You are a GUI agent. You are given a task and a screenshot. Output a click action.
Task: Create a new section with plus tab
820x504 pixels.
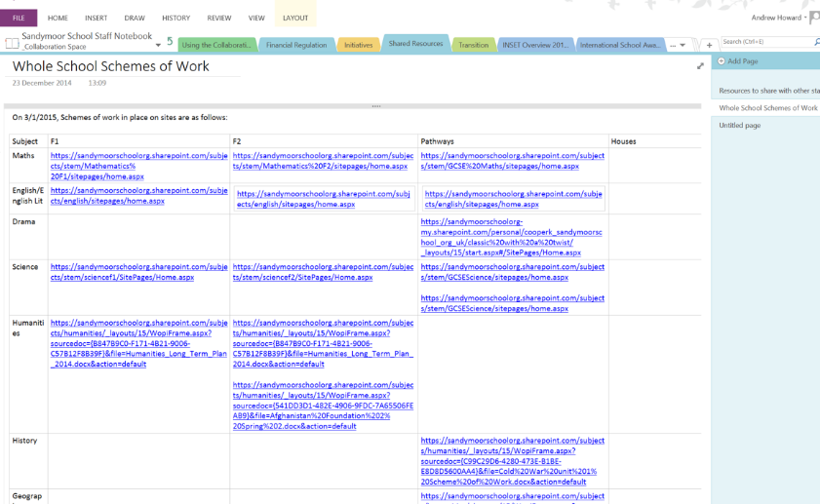tap(709, 45)
